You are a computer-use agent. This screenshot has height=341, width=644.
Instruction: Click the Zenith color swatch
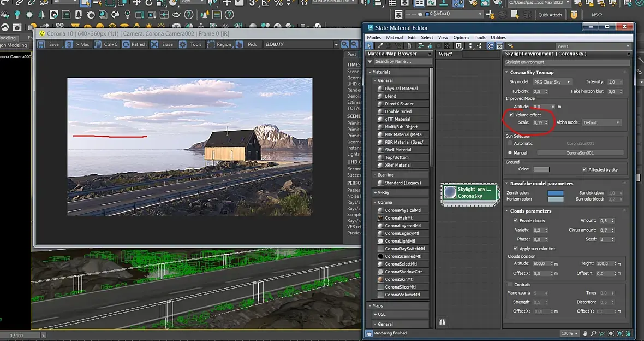(x=556, y=193)
